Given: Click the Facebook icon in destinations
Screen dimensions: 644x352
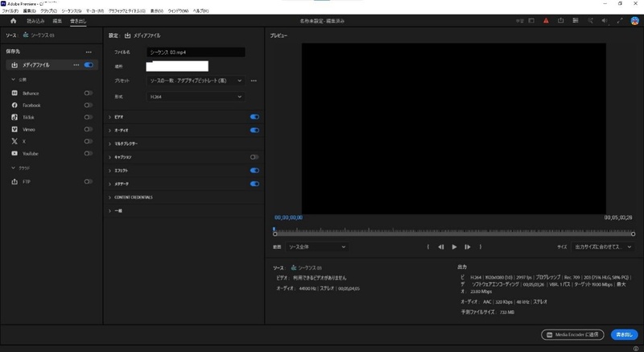Looking at the screenshot, I should pyautogui.click(x=14, y=106).
